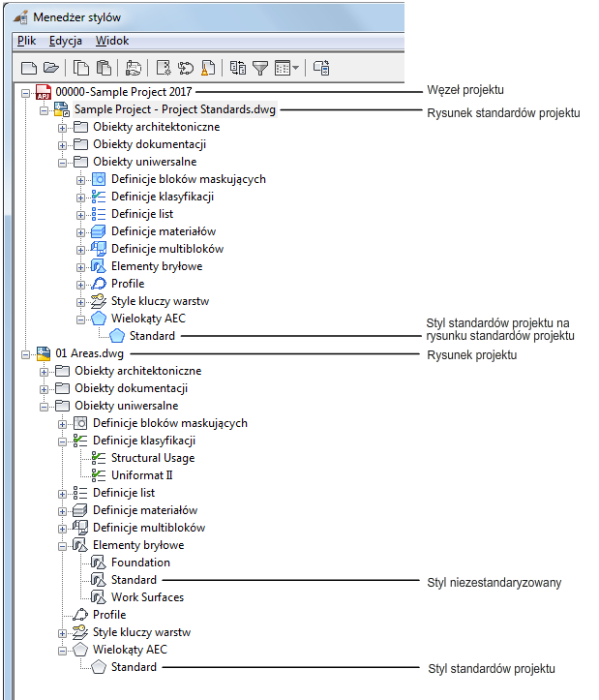The width and height of the screenshot is (599, 700).
Task: Select 00000-Sample Project 2017 tree label
Action: (x=124, y=92)
